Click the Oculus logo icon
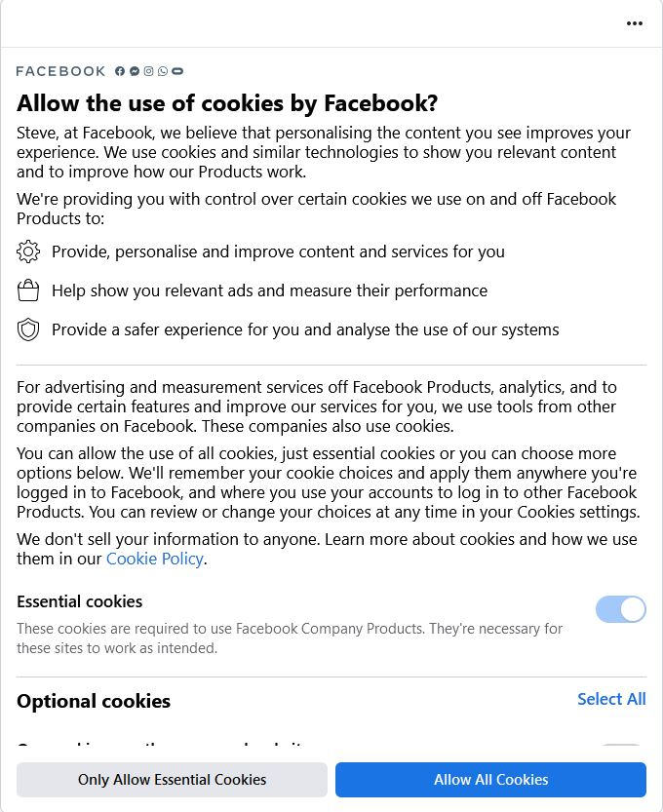The image size is (663, 812). pos(177,71)
